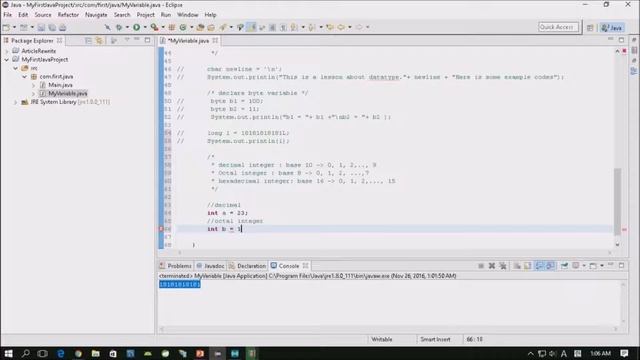The image size is (640, 360).
Task: Open Windows taskbar search icon
Action: (x=25, y=353)
